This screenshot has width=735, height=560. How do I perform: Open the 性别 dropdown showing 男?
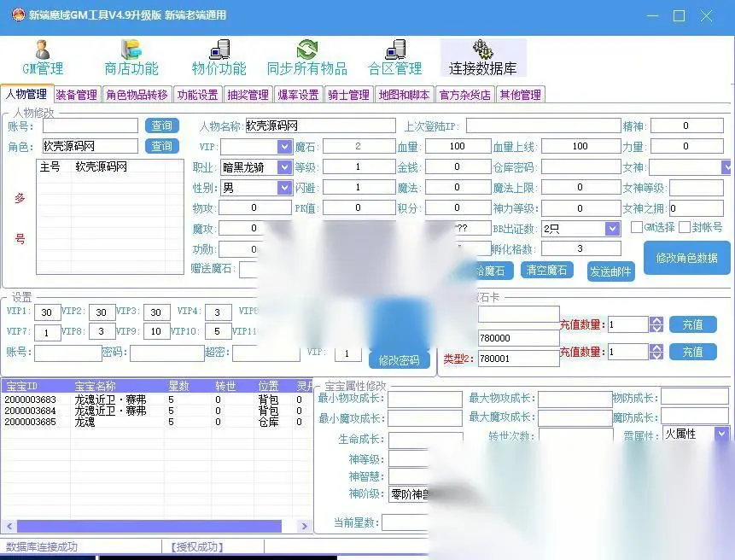(x=284, y=188)
